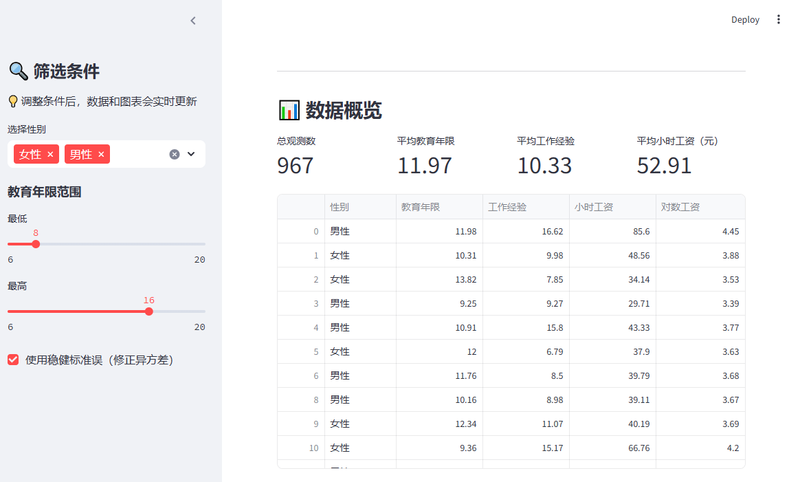Image resolution: width=800 pixels, height=482 pixels.
Task: Select the hourly wage cell 85.6 in row 0
Action: point(612,231)
